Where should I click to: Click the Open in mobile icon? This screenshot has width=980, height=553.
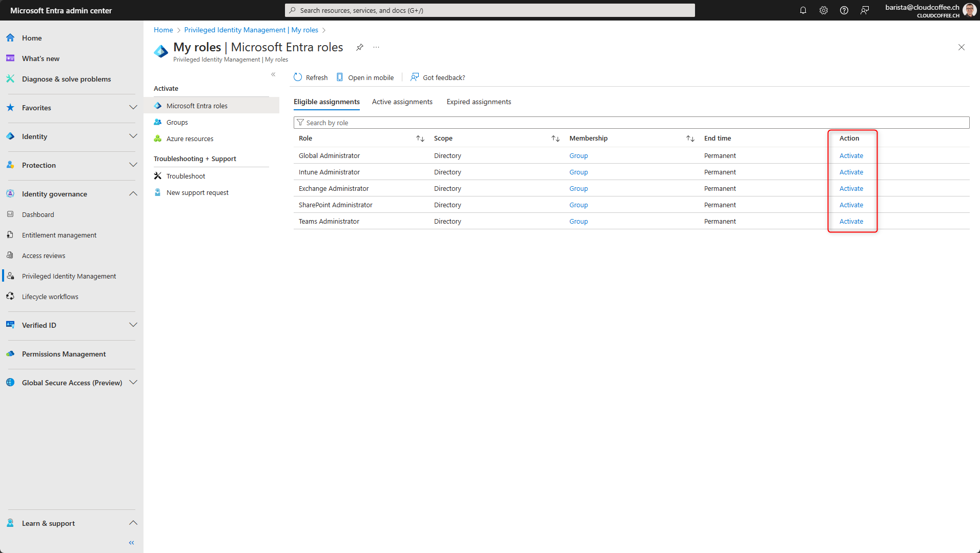click(x=339, y=77)
